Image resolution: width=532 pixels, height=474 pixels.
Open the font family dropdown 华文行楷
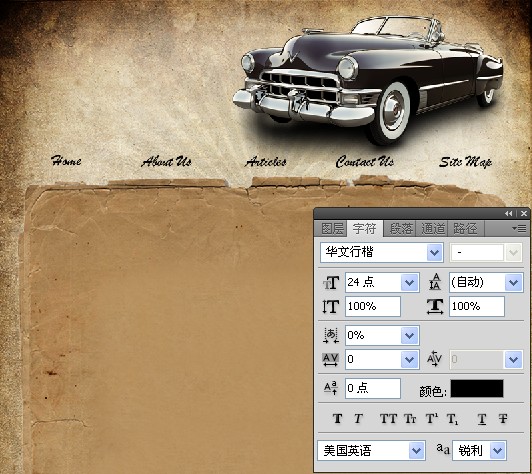pos(435,252)
